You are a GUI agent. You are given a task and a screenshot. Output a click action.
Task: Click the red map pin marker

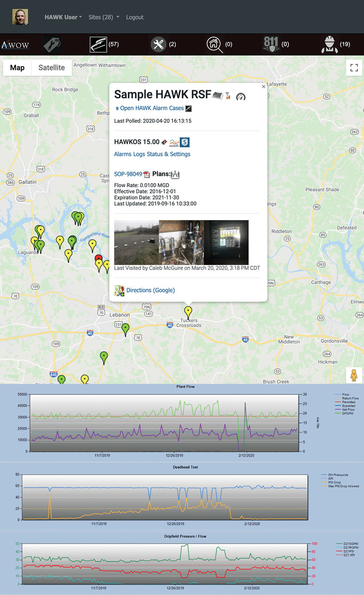click(x=99, y=258)
